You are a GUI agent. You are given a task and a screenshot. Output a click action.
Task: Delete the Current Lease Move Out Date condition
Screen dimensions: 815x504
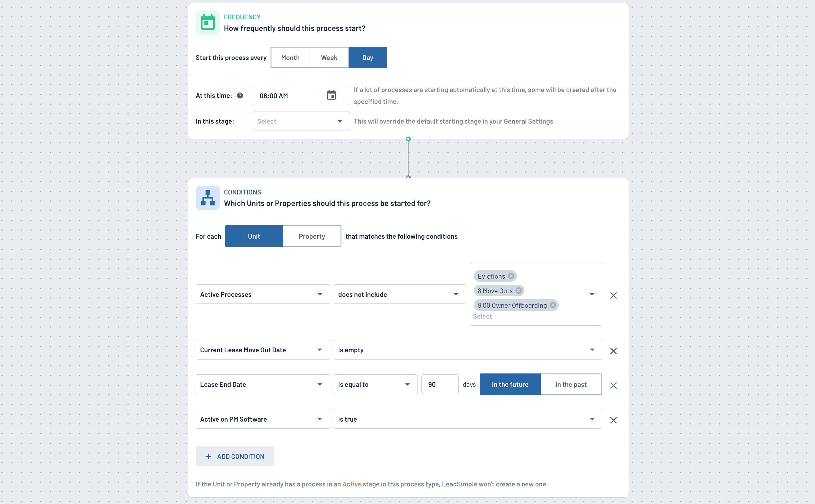pyautogui.click(x=613, y=351)
